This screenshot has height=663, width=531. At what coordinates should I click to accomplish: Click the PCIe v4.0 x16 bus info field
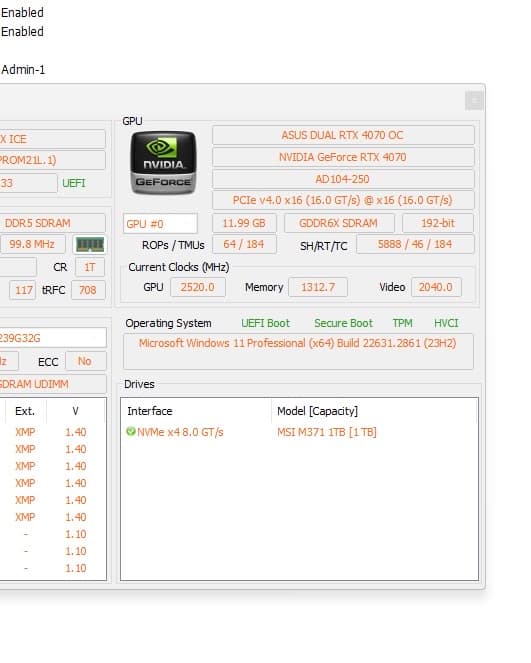(343, 200)
